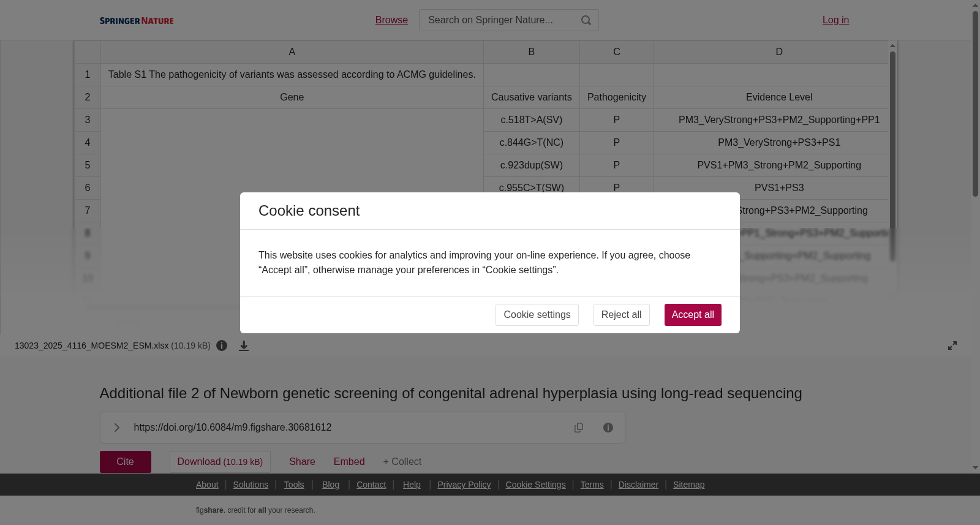Open the Blog footer link
The width and height of the screenshot is (980, 525).
[x=331, y=485]
